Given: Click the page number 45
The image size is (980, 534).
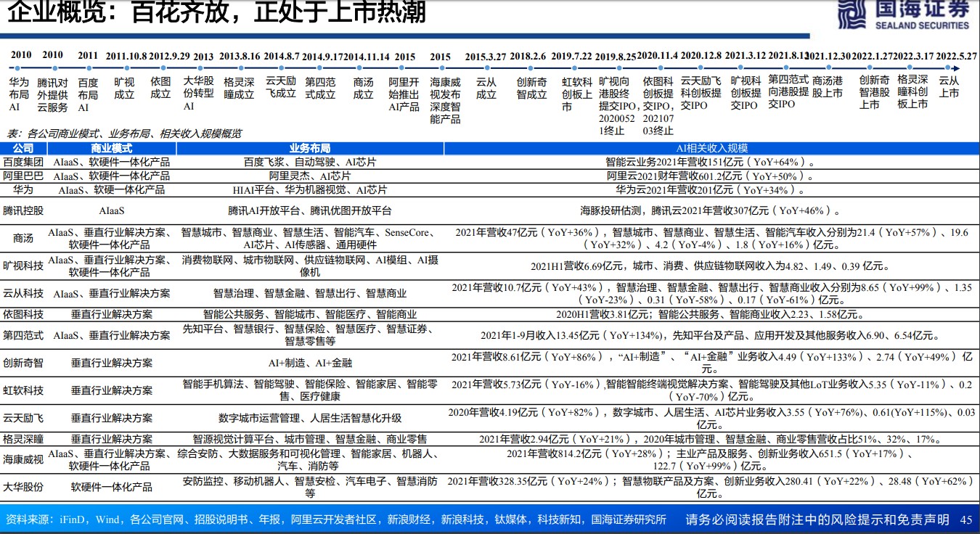Looking at the screenshot, I should pyautogui.click(x=965, y=519).
